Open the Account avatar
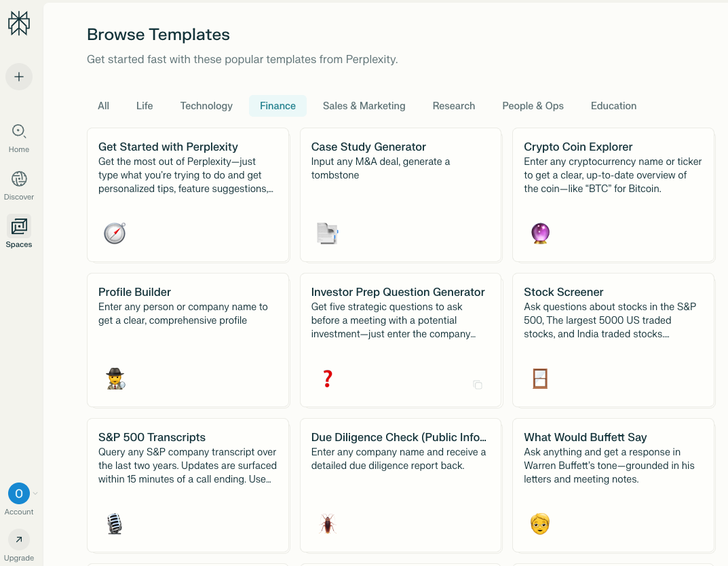Viewport: 728px width, 566px height. (x=19, y=493)
